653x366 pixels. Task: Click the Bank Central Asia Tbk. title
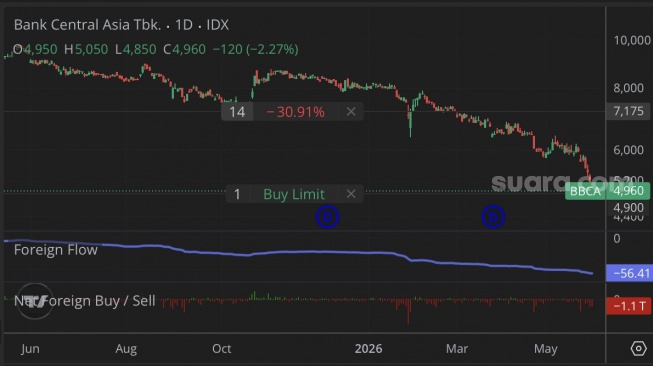click(87, 25)
